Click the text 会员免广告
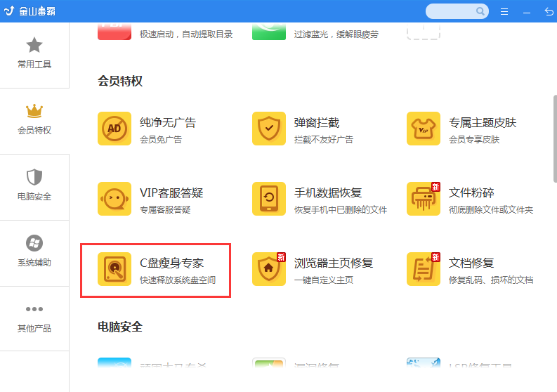557x392 pixels. coord(161,140)
